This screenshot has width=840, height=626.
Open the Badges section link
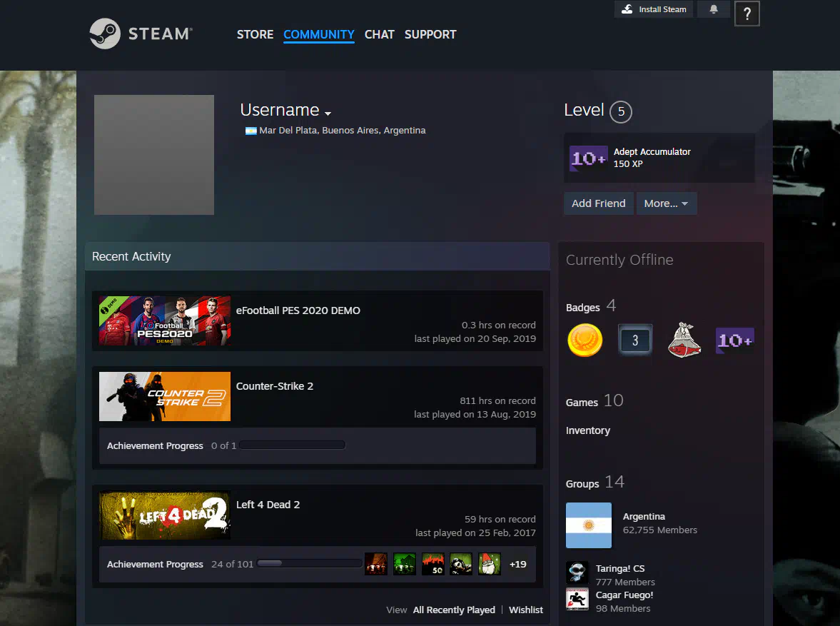591,306
